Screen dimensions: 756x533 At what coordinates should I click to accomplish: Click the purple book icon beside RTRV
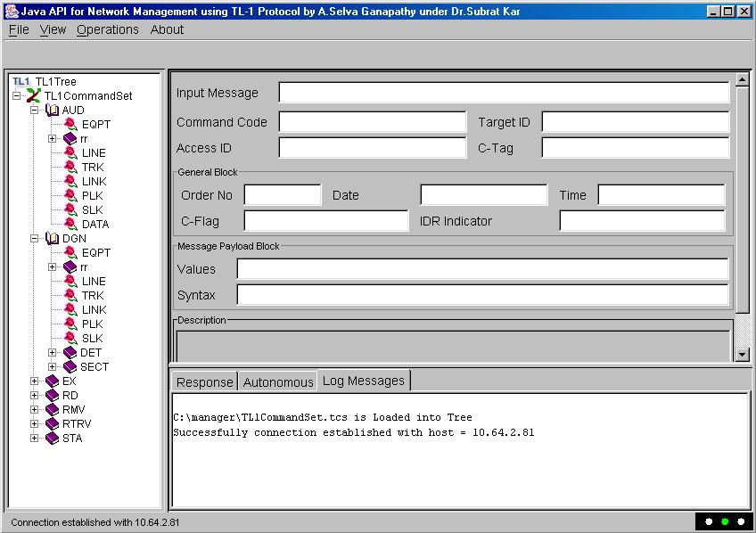pyautogui.click(x=52, y=424)
